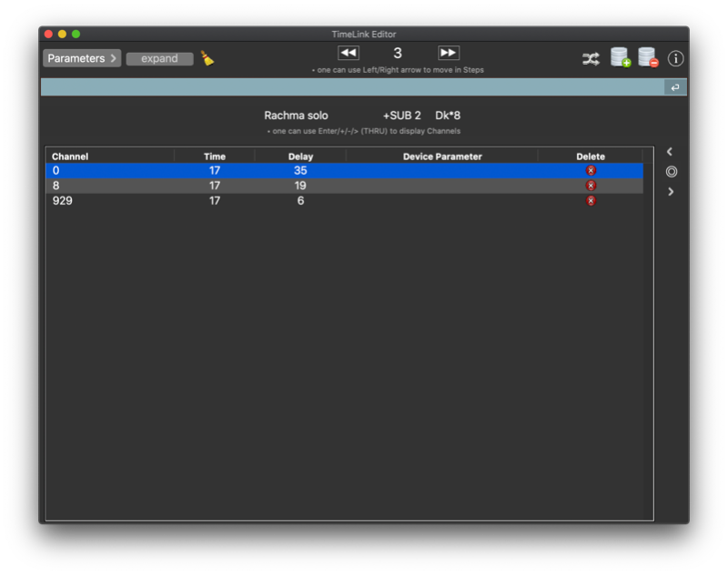Click the add database icon
Image resolution: width=728 pixels, height=575 pixels.
tap(621, 58)
